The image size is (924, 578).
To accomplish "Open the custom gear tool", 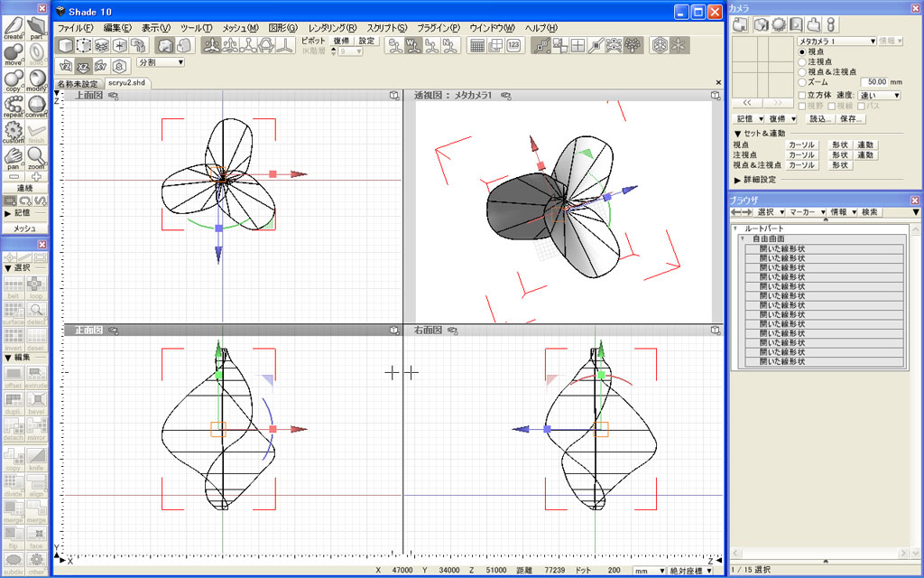I will (14, 132).
